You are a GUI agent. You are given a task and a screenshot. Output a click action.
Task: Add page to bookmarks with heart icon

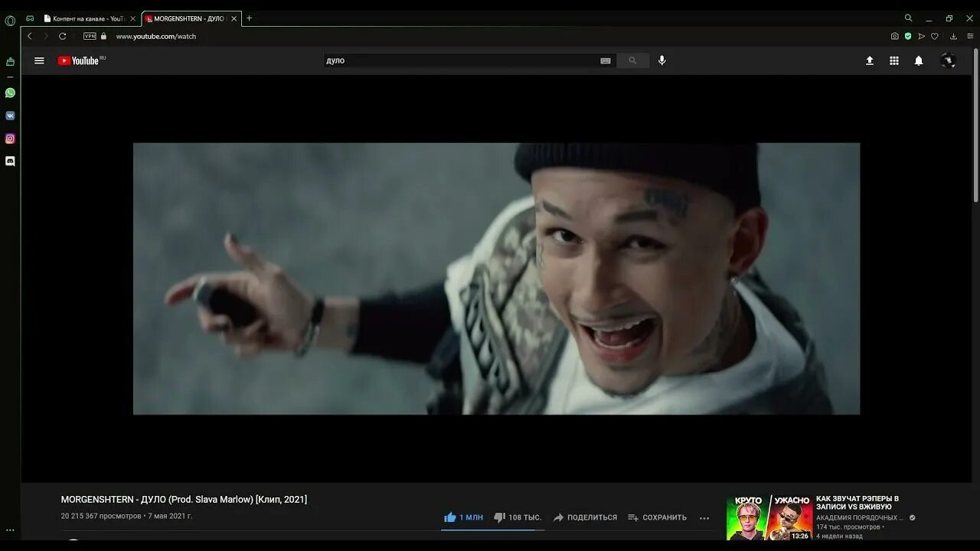(934, 36)
